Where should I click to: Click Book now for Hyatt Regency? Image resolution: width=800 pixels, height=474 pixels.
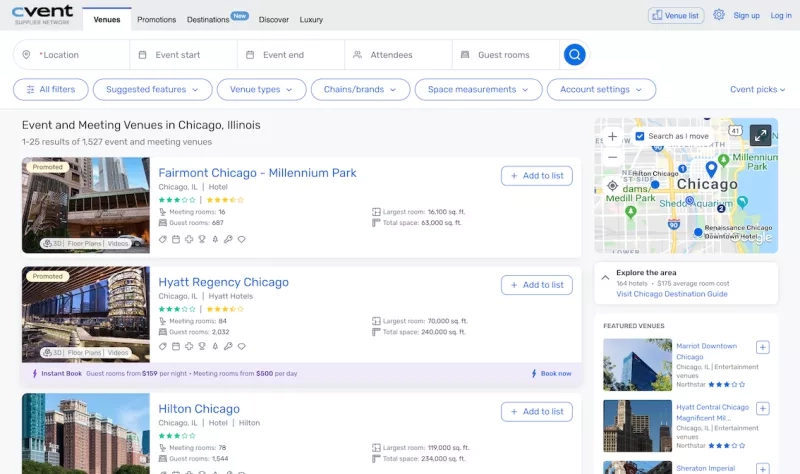pos(551,373)
